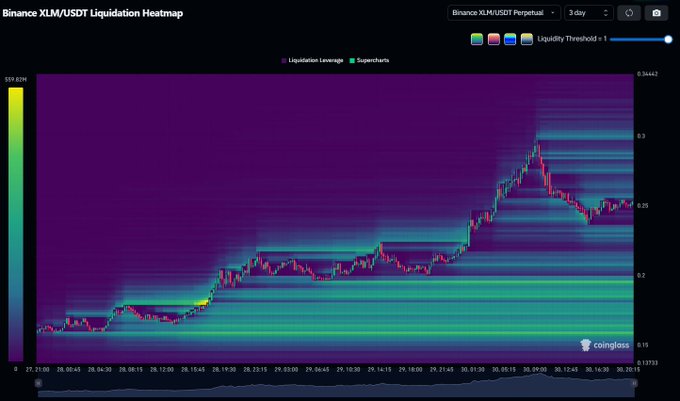The width and height of the screenshot is (680, 401).
Task: Select the red-pink color scheme swatch
Action: tap(494, 39)
